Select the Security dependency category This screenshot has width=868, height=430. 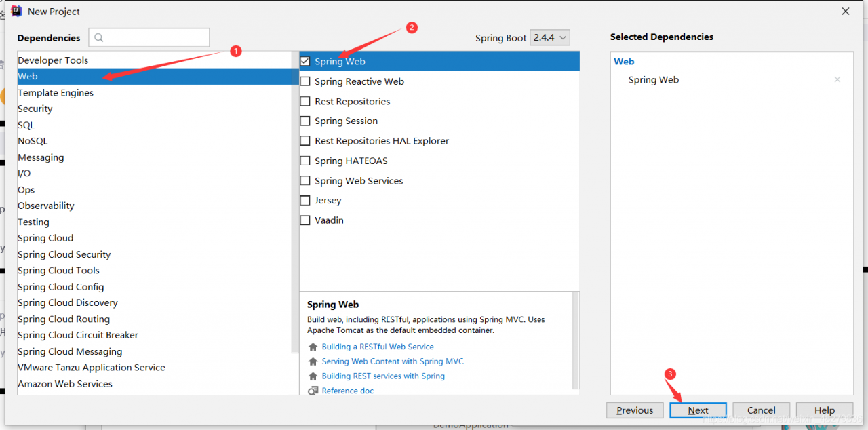point(35,109)
